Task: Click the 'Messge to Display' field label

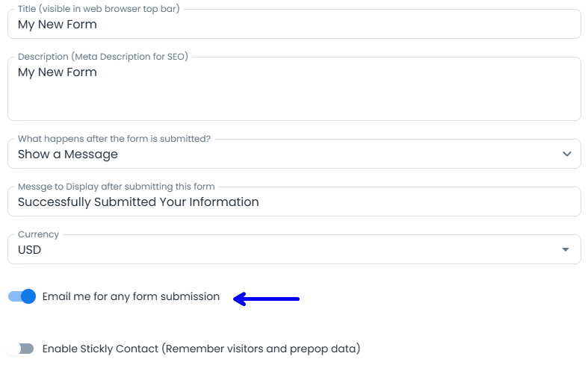Action: coord(116,187)
